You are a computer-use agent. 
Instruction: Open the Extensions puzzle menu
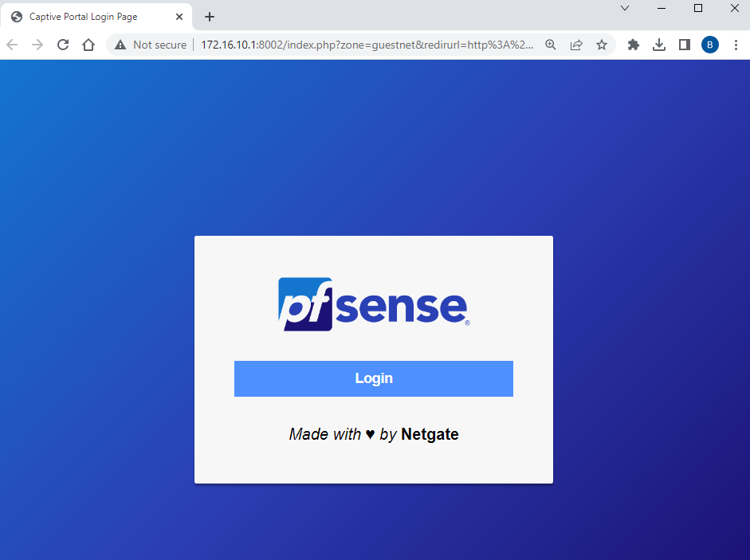[x=634, y=45]
